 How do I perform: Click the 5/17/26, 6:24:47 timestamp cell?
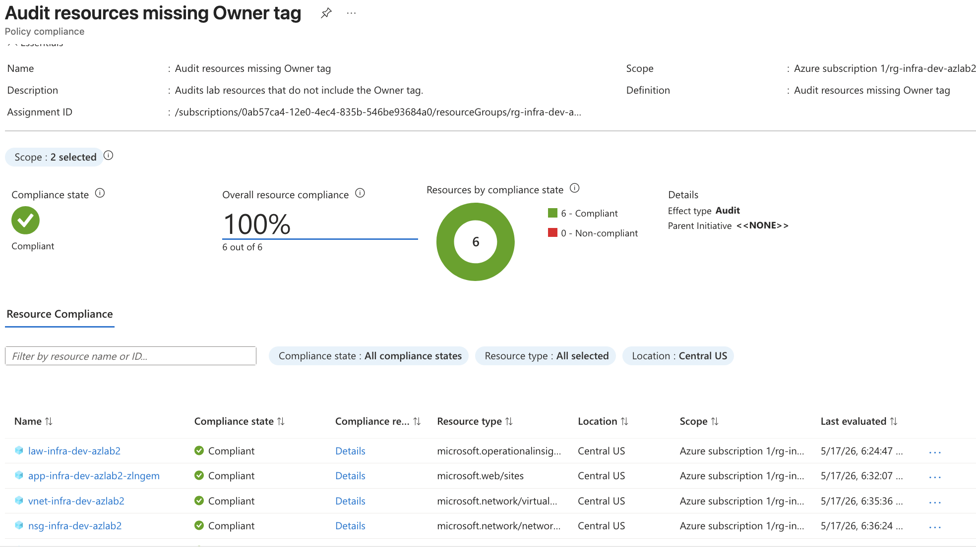click(x=861, y=451)
